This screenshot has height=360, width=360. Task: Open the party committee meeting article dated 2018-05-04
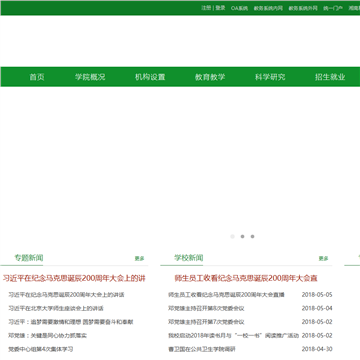click(x=206, y=308)
